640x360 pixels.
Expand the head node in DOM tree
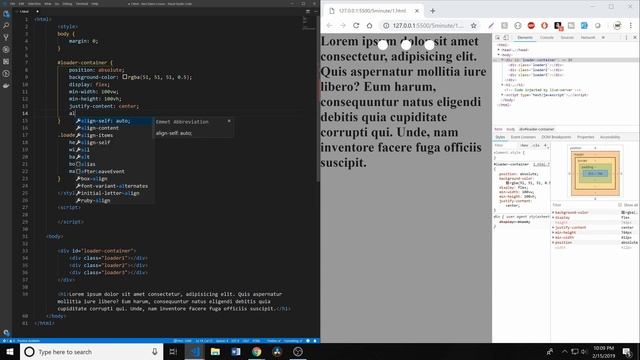(498, 50)
